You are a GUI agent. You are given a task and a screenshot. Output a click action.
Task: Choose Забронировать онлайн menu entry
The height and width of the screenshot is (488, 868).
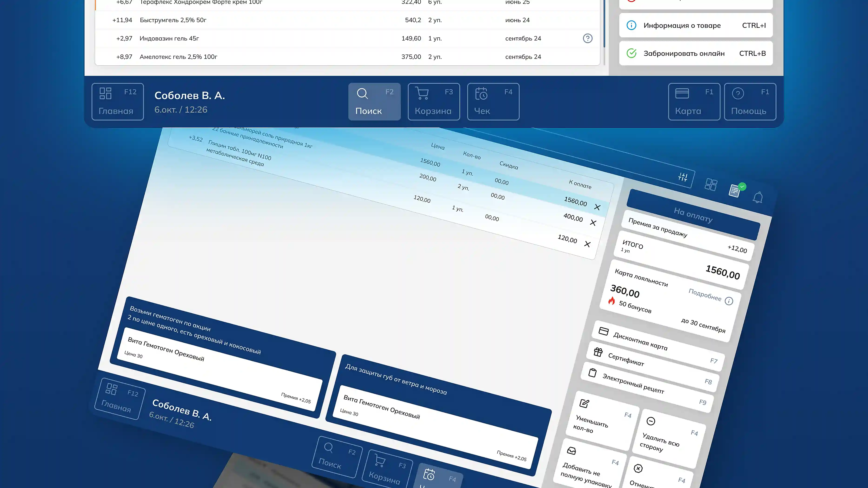coord(696,53)
